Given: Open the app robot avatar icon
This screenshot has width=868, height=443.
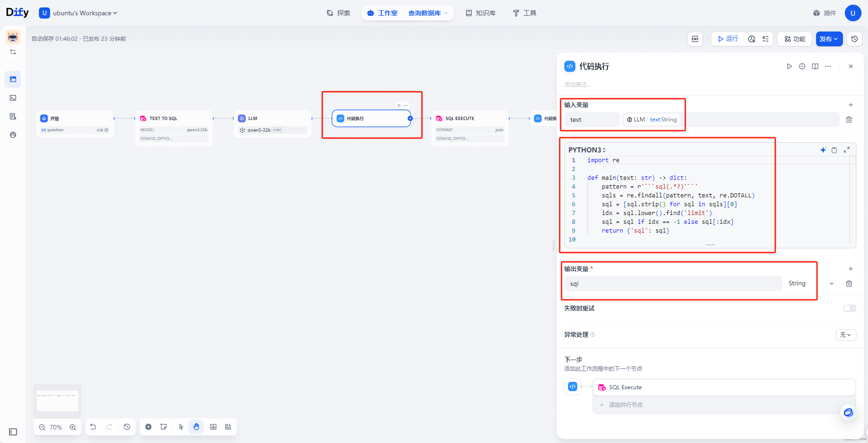Looking at the screenshot, I should point(13,37).
